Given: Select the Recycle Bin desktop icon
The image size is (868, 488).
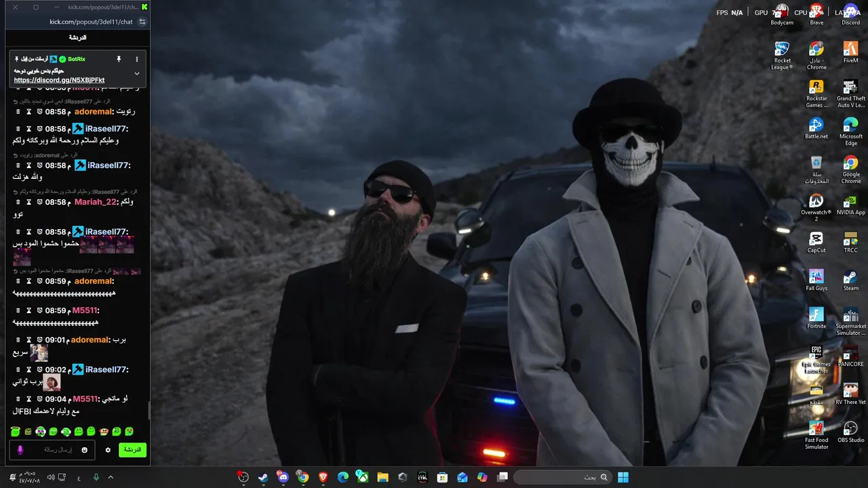Looking at the screenshot, I should 816,169.
